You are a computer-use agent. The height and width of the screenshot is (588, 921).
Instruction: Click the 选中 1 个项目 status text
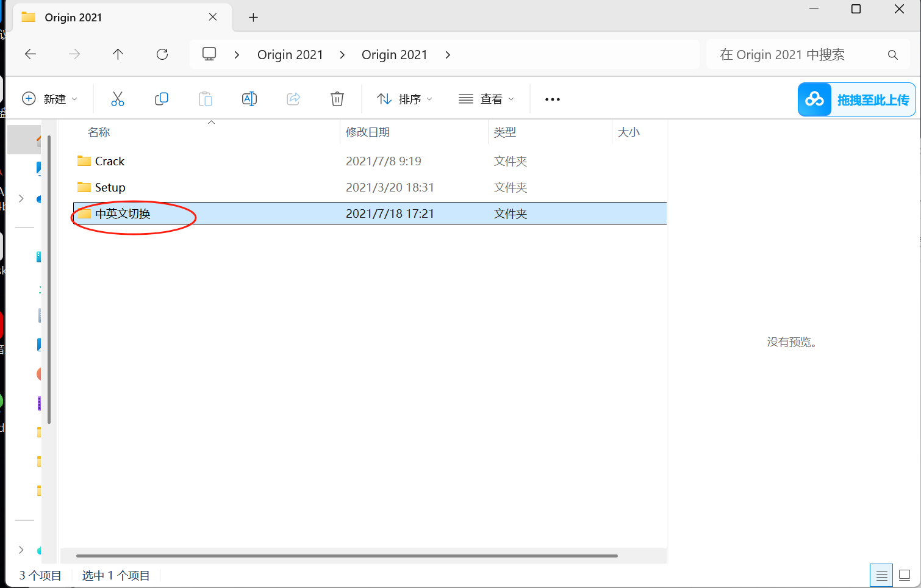116,575
